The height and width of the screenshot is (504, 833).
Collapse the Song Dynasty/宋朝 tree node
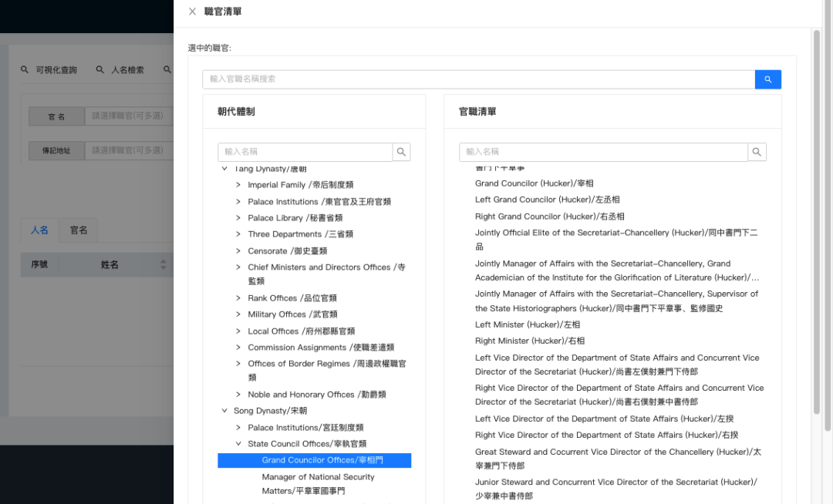(x=224, y=410)
